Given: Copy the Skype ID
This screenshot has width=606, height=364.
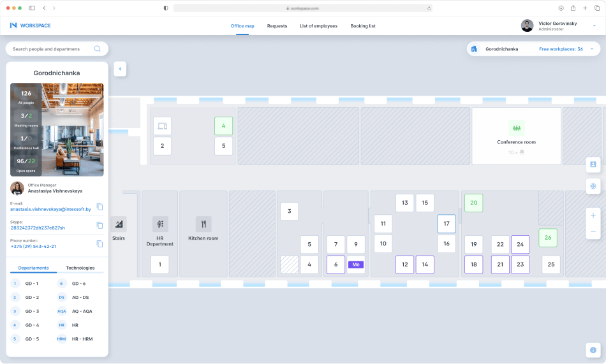Looking at the screenshot, I should coord(100,225).
